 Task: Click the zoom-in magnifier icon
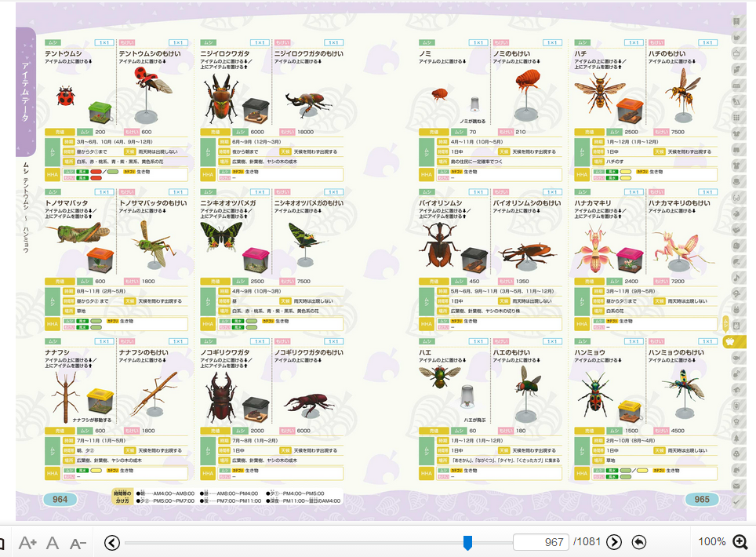point(740,542)
